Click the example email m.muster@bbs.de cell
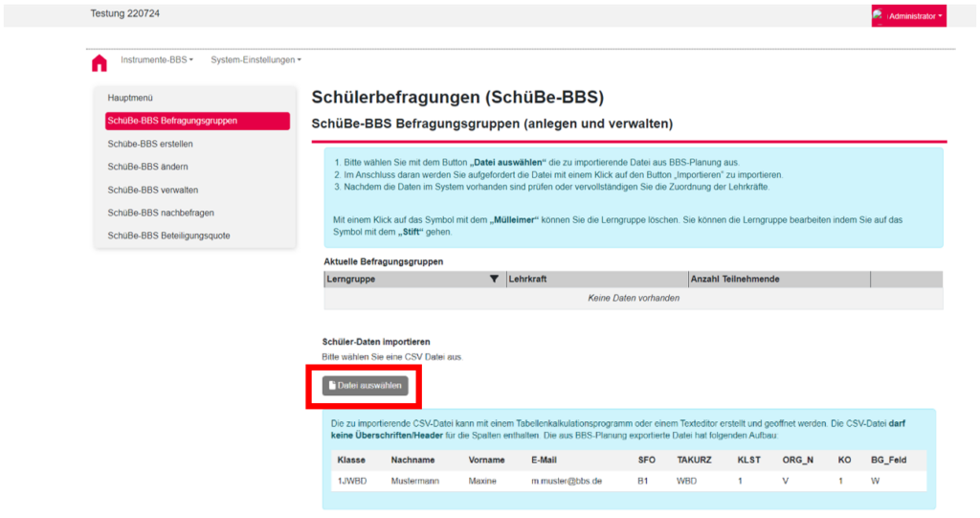The height and width of the screenshot is (518, 980). tap(567, 481)
